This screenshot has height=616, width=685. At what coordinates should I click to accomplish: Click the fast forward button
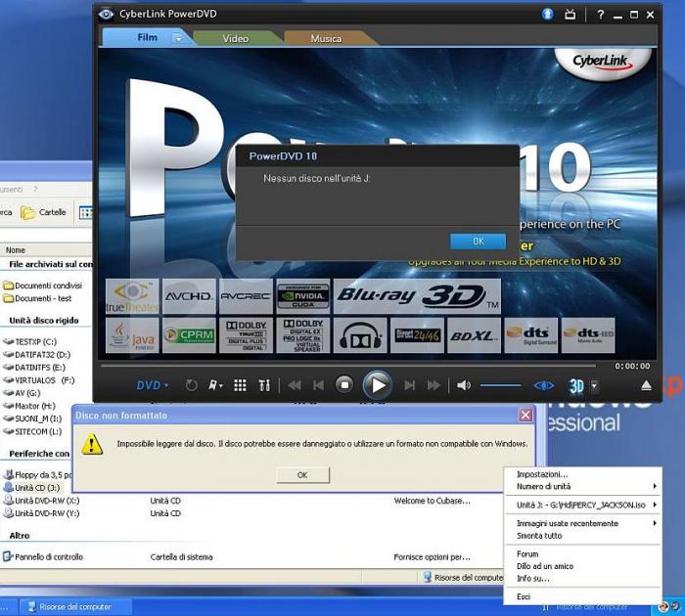(x=434, y=385)
